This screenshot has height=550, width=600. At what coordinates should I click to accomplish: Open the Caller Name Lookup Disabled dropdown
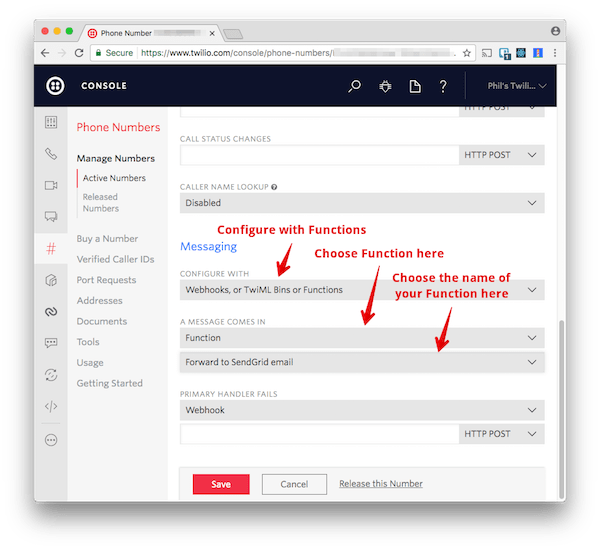[362, 203]
